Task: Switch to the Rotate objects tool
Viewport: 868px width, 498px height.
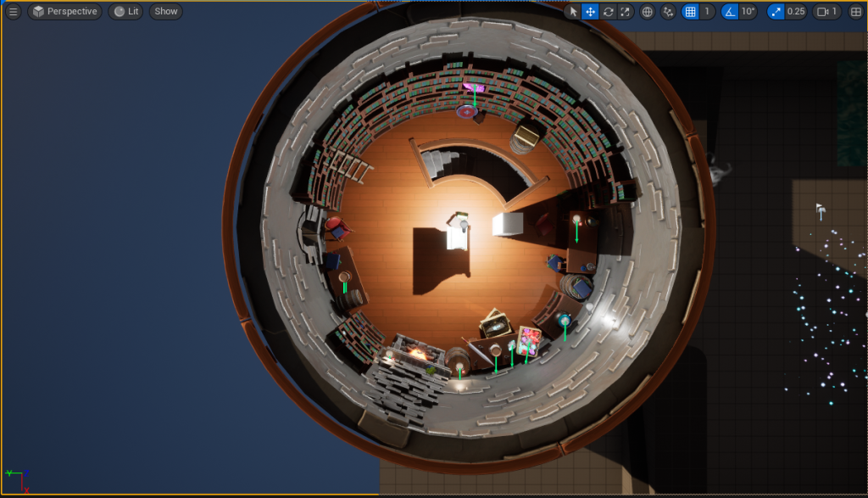Action: [608, 12]
